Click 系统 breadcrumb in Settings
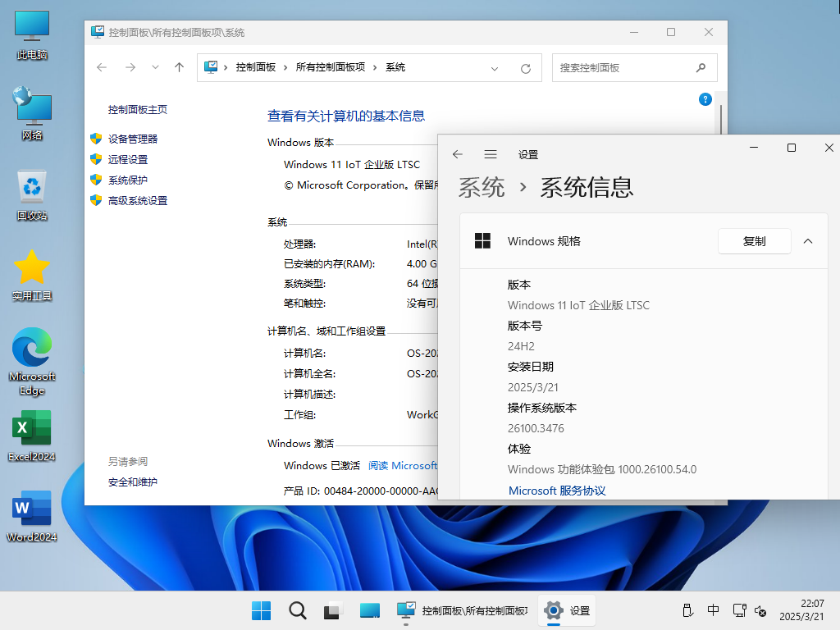 [481, 188]
